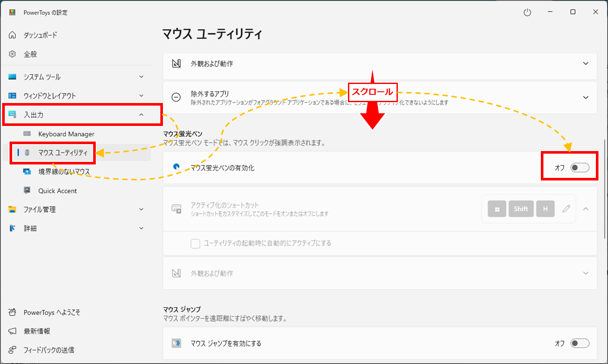Click the フィードバックの送信 icon
Image resolution: width=608 pixels, height=364 pixels.
coord(13,350)
